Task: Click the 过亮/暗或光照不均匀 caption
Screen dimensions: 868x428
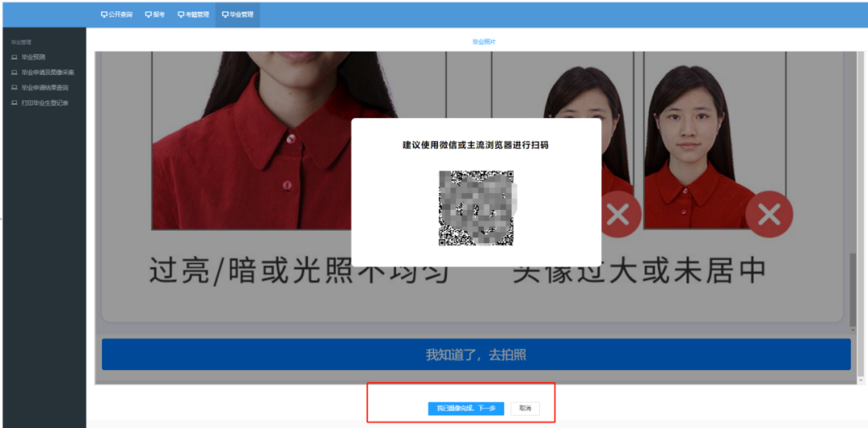Action: click(x=299, y=272)
